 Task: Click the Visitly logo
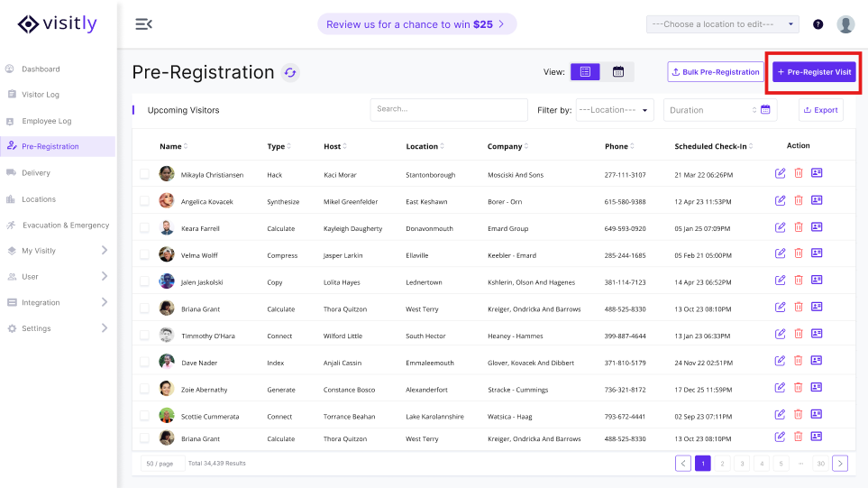pos(57,23)
